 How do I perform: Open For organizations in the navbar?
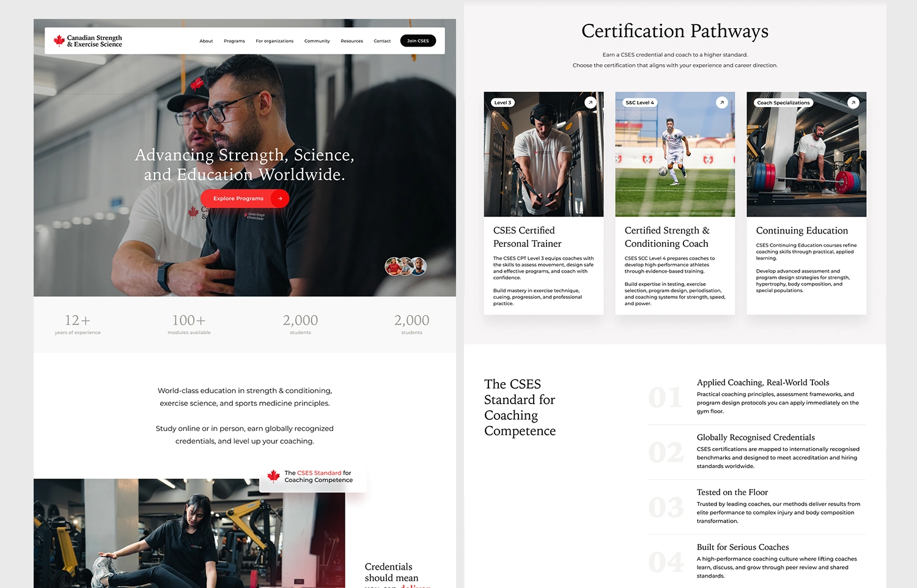274,41
